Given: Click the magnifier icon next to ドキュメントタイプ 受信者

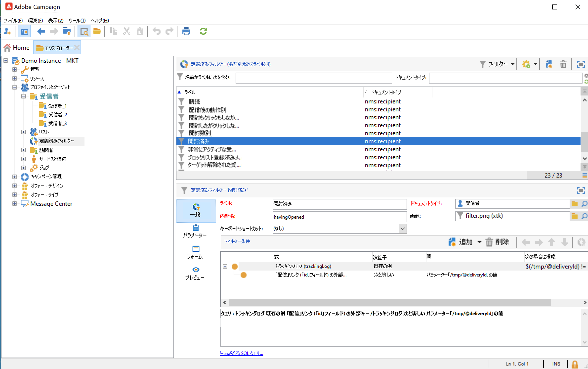Looking at the screenshot, I should click(584, 204).
